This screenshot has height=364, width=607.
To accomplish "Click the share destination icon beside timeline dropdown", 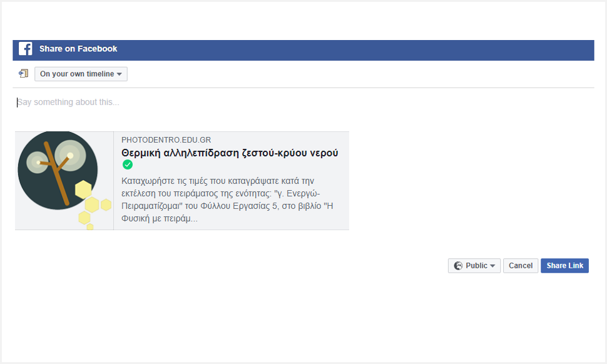I will click(x=24, y=74).
